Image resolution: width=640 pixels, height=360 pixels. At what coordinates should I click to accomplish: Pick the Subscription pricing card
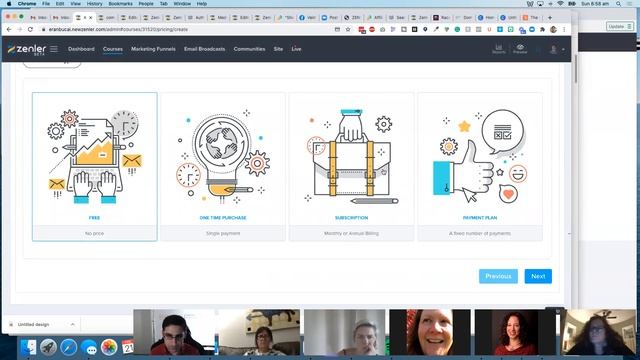pos(351,167)
